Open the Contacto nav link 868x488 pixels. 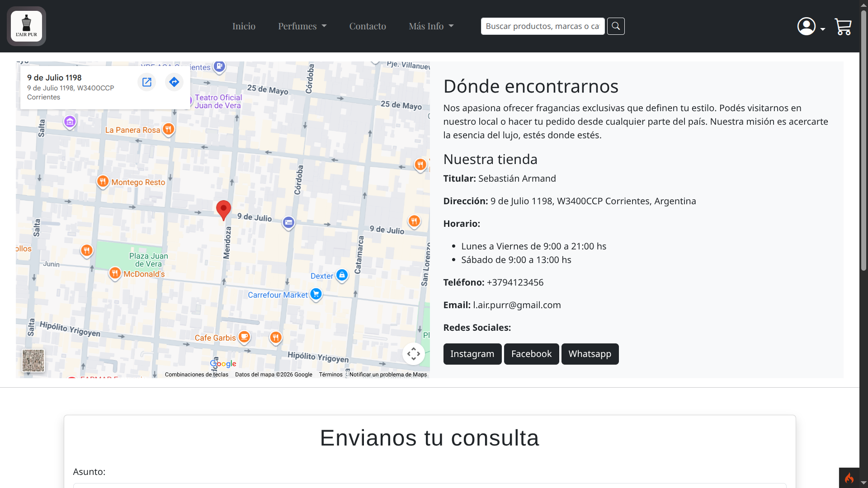368,26
